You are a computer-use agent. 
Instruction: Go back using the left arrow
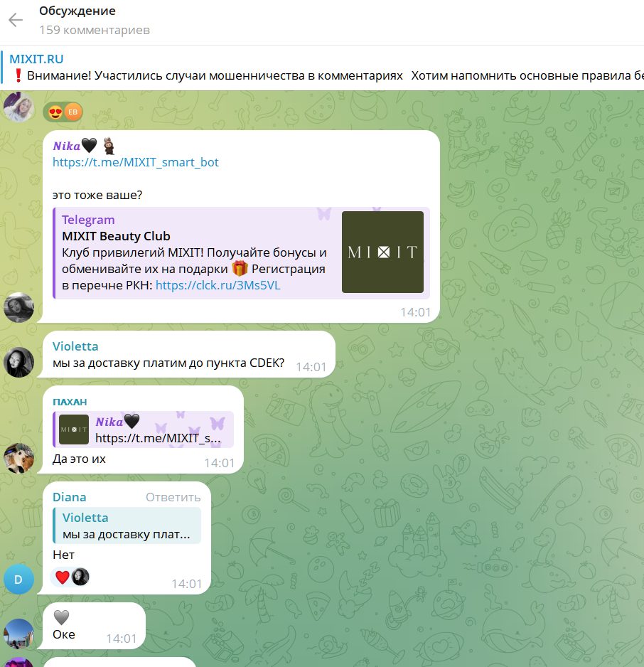point(16,20)
